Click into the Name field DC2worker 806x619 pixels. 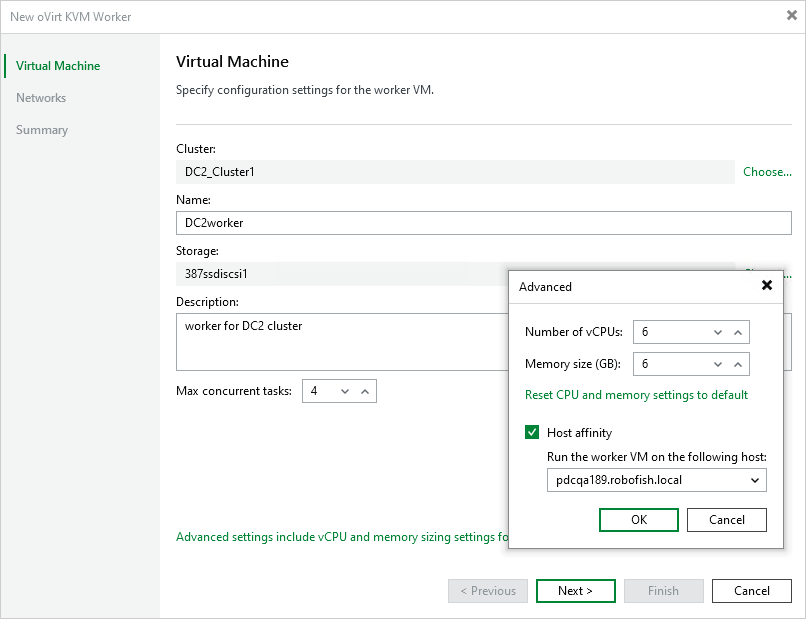(483, 223)
